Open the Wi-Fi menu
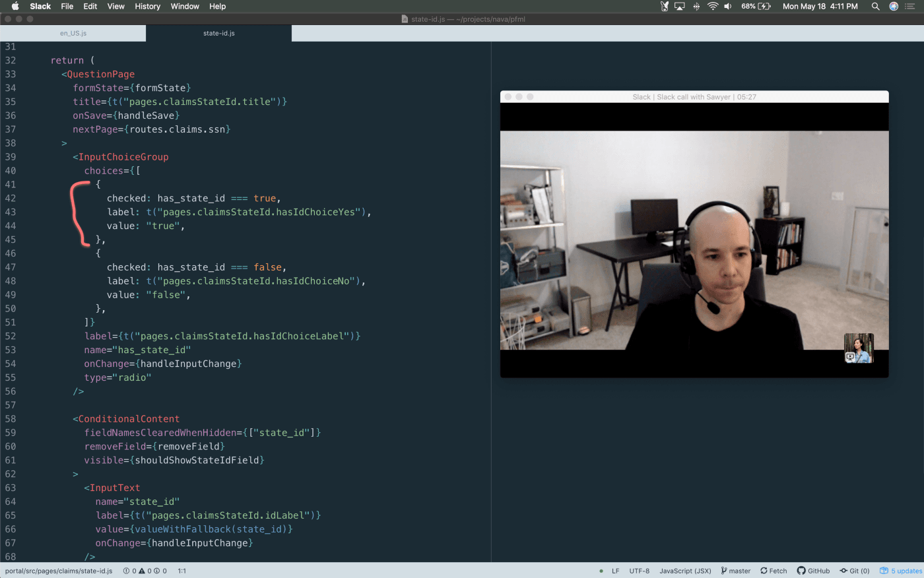 coord(713,7)
